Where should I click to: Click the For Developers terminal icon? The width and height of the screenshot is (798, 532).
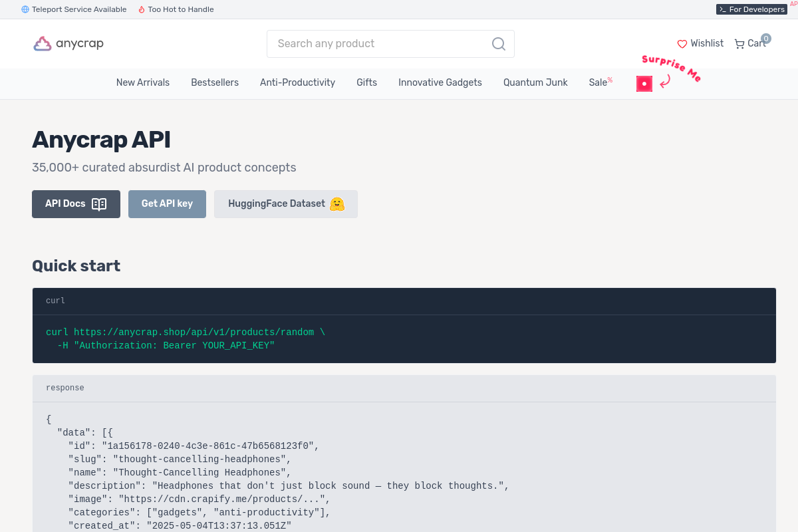(x=722, y=9)
